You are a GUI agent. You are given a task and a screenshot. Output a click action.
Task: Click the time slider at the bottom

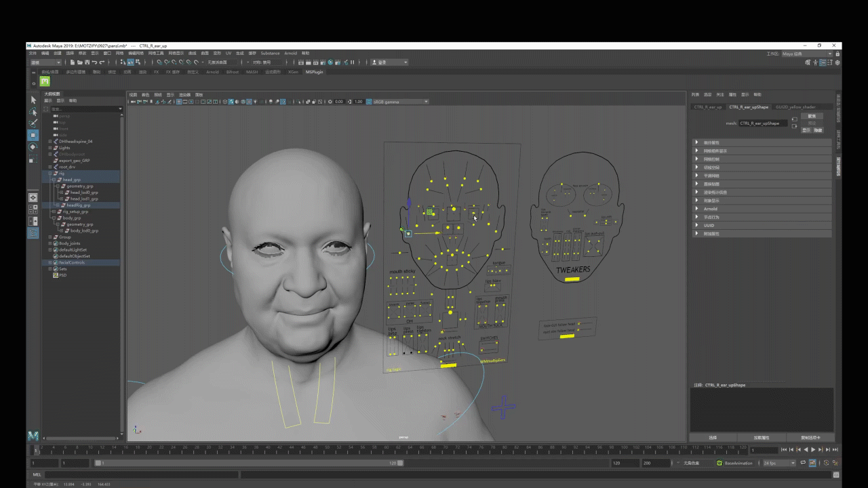(x=389, y=450)
